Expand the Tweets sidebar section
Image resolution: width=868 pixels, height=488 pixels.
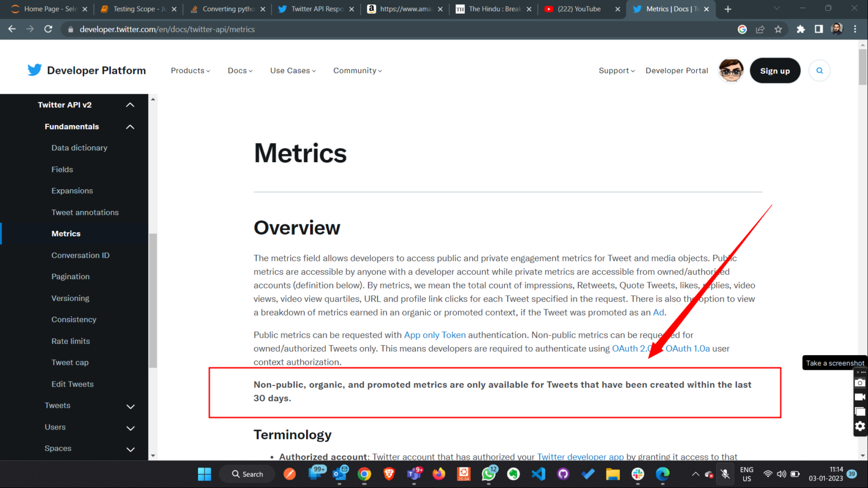coord(130,406)
